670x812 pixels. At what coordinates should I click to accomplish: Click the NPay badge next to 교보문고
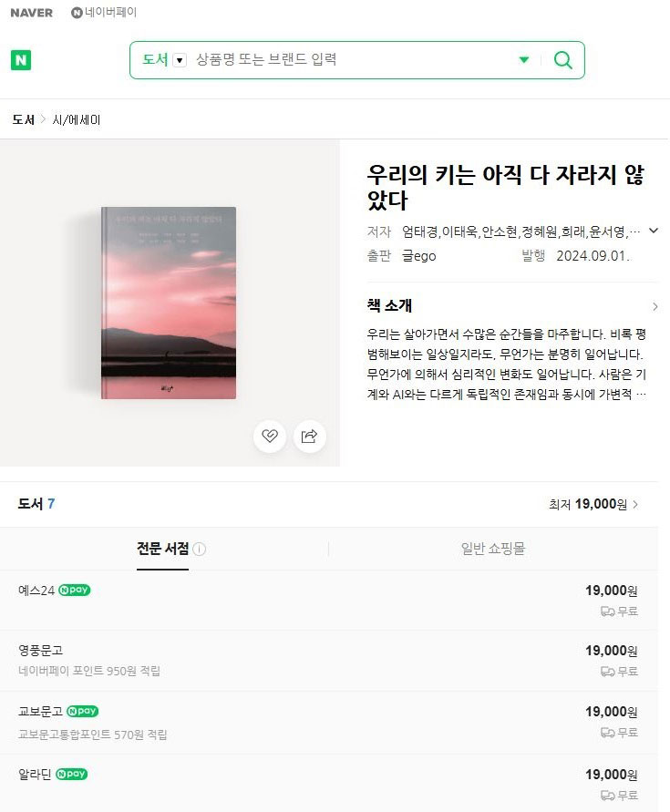tap(82, 711)
